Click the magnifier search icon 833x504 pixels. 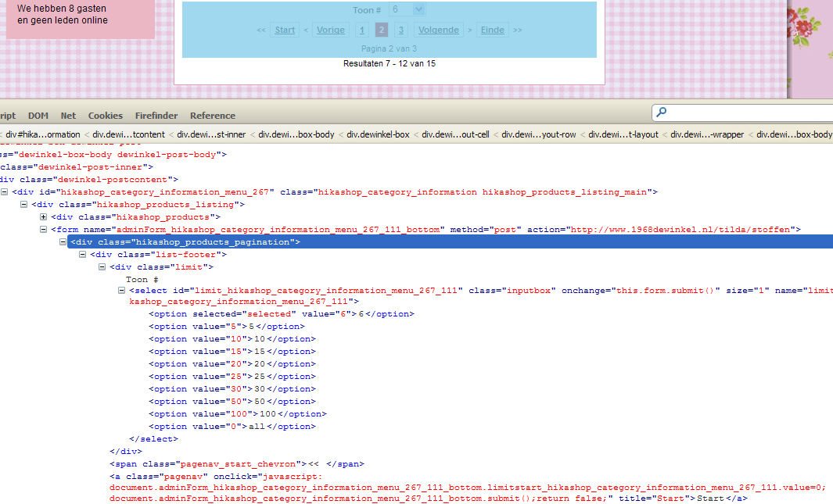662,112
